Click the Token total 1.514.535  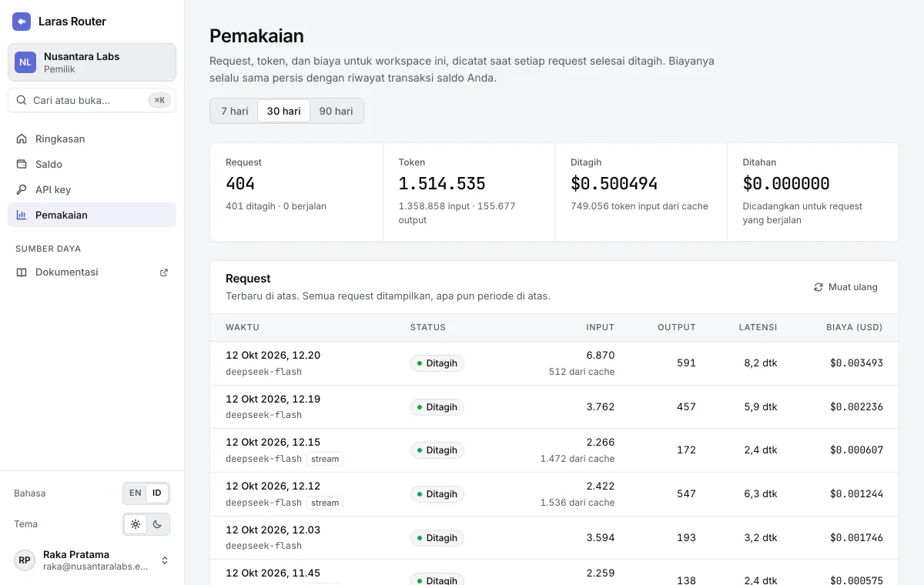(x=442, y=184)
